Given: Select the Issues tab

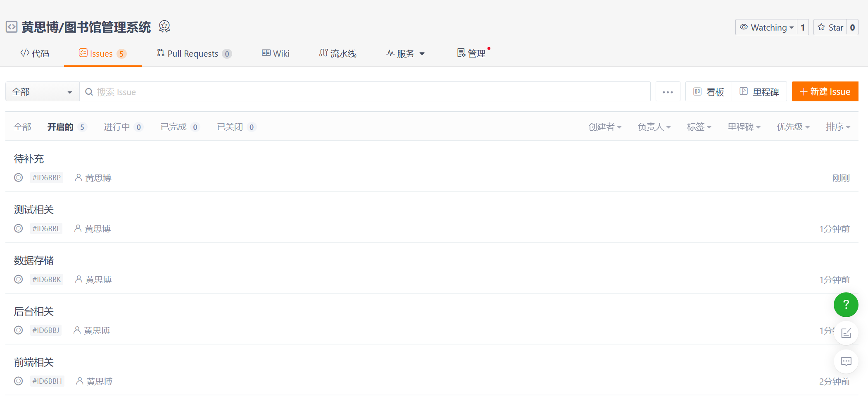Looking at the screenshot, I should coord(102,54).
